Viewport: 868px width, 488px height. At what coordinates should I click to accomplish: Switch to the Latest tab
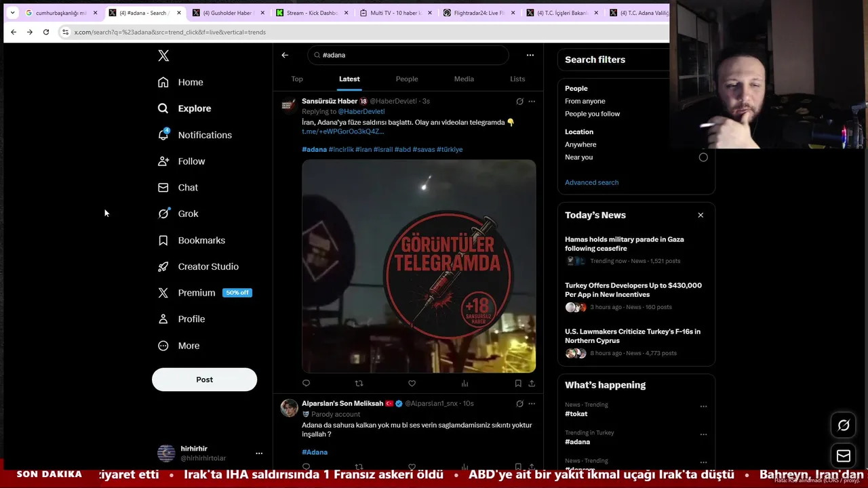click(x=349, y=79)
